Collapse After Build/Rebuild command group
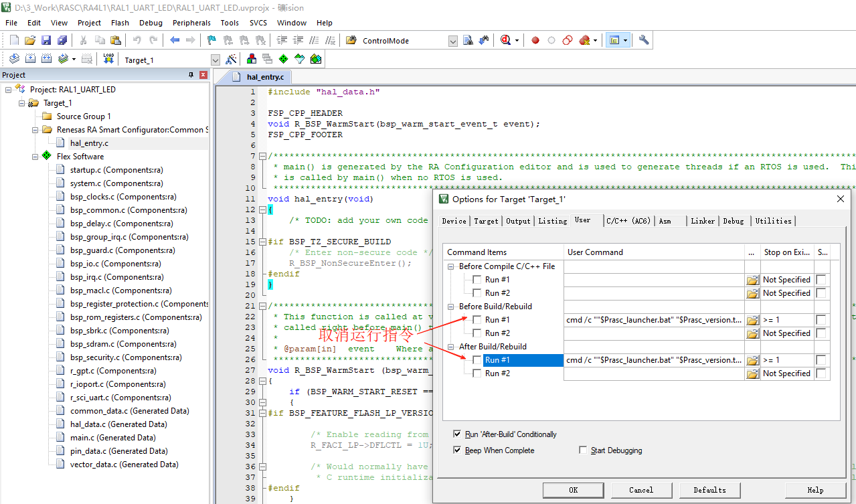Screen dimensions: 856x504 pyautogui.click(x=452, y=347)
